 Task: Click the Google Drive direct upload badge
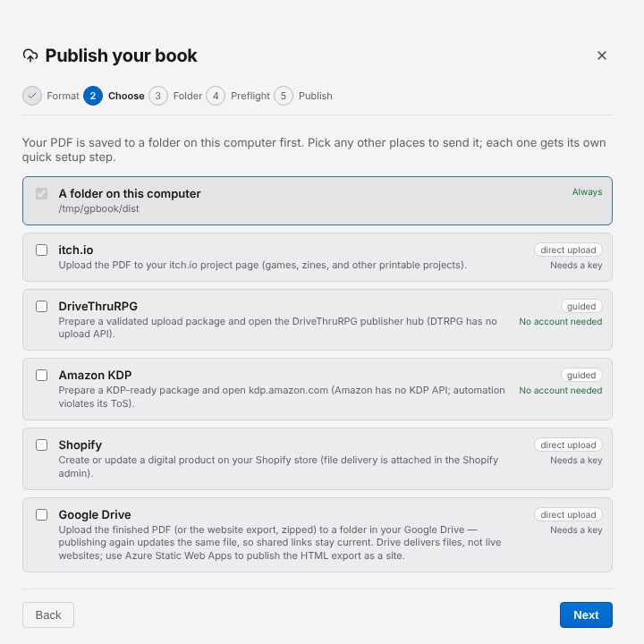568,514
